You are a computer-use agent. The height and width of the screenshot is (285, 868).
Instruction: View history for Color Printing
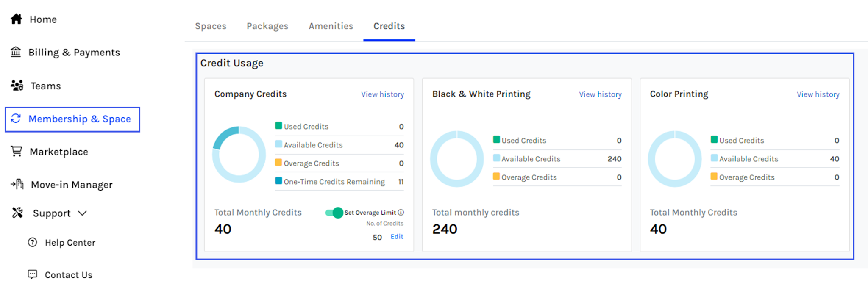(818, 94)
